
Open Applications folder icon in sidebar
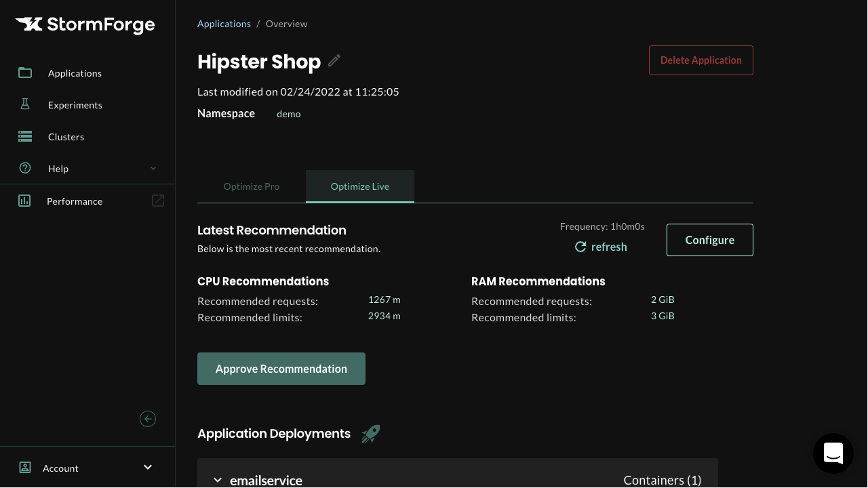[x=25, y=73]
